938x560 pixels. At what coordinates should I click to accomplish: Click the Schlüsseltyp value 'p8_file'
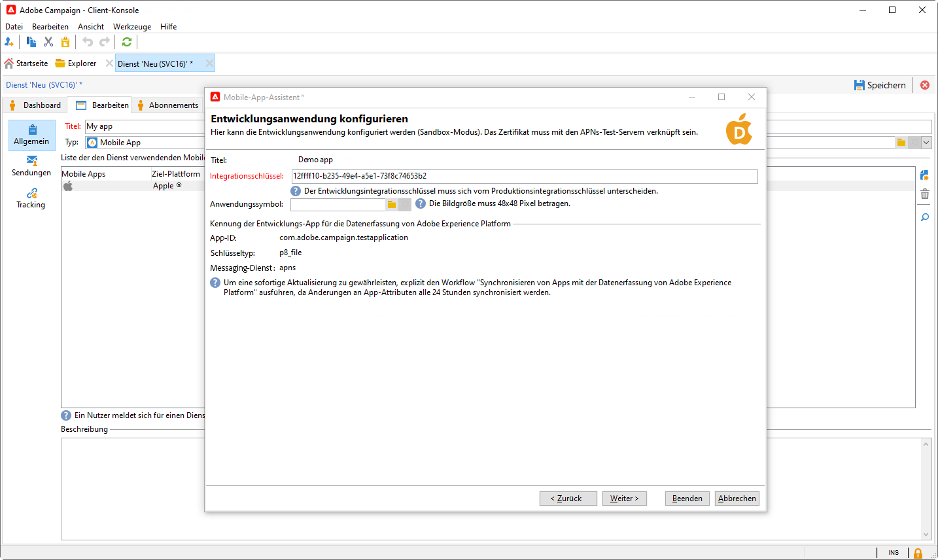point(290,253)
